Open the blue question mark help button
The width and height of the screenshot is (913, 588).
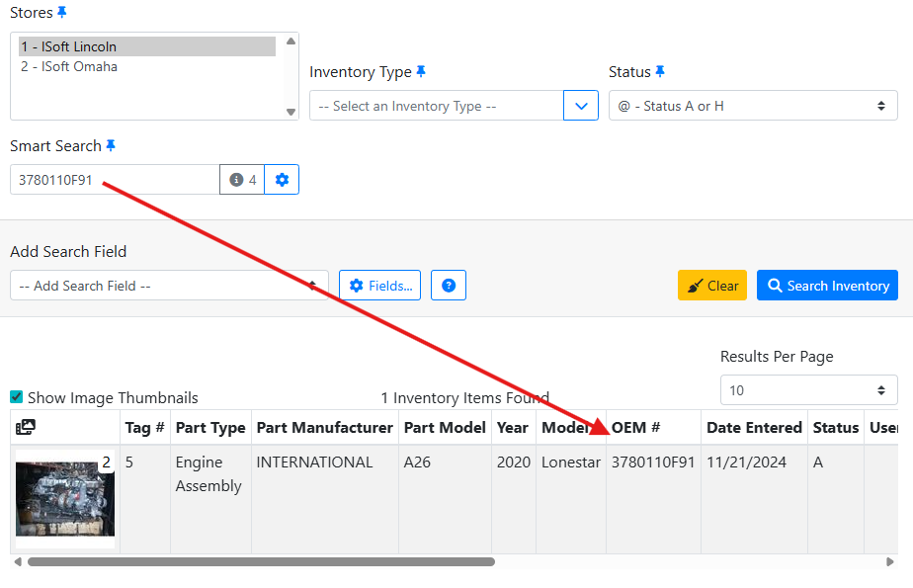[x=449, y=286]
